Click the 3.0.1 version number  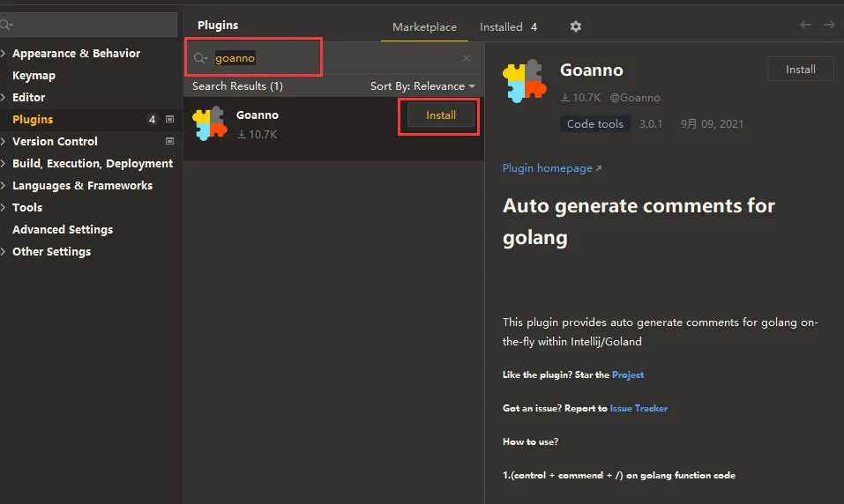pos(651,123)
